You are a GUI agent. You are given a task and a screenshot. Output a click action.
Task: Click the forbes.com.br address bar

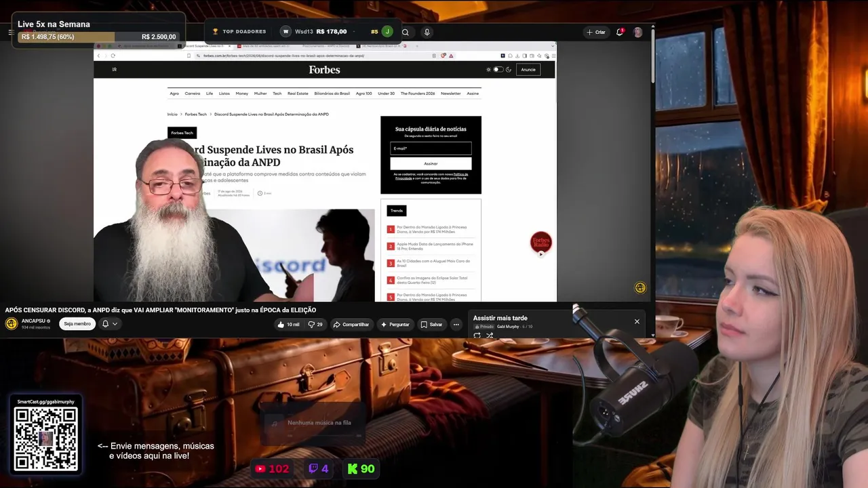click(312, 56)
